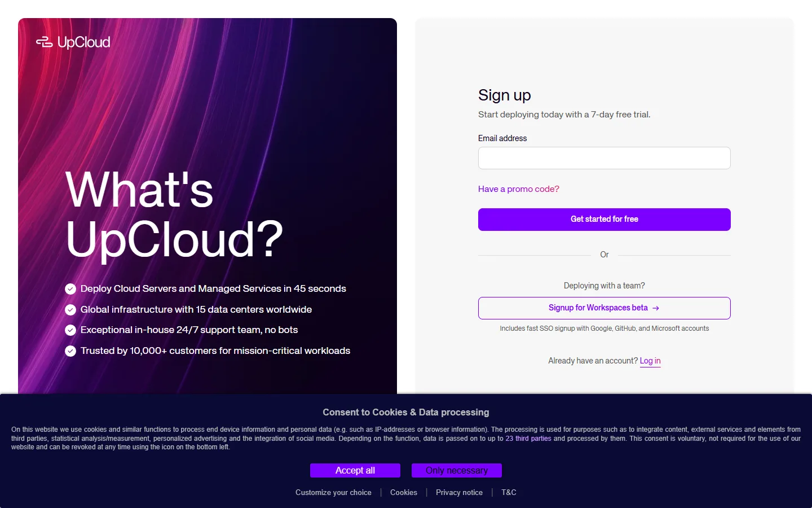Focus the Email address input field
This screenshot has height=508, width=812.
(604, 158)
